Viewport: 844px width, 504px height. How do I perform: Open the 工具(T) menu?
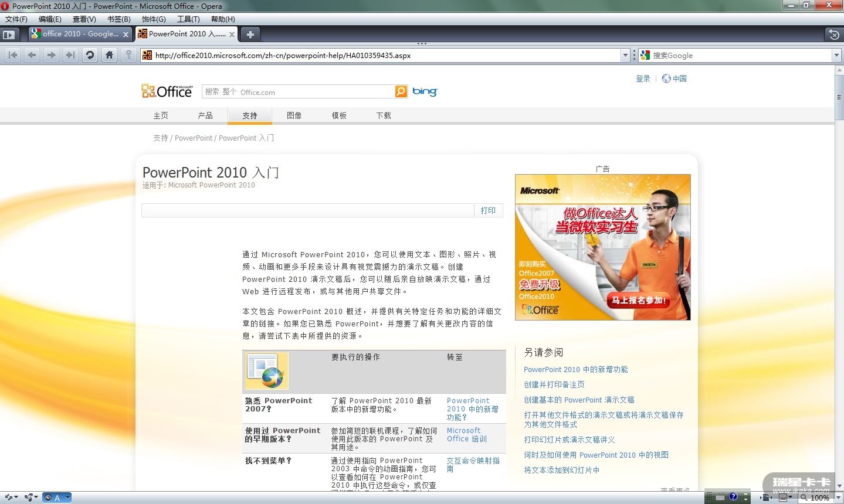tap(188, 19)
